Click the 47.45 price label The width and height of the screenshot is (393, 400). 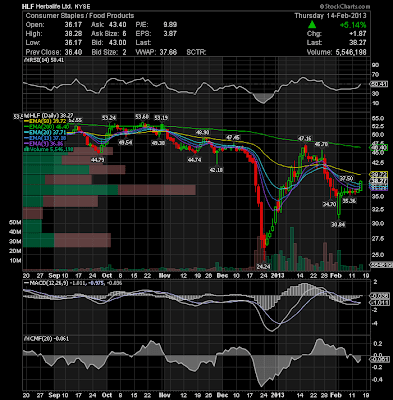click(233, 137)
